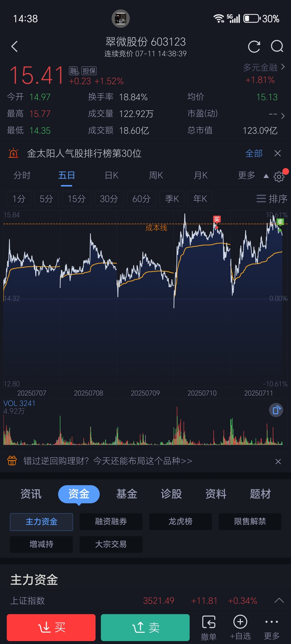
Task: Tap the red 买 buy button
Action: (51, 627)
